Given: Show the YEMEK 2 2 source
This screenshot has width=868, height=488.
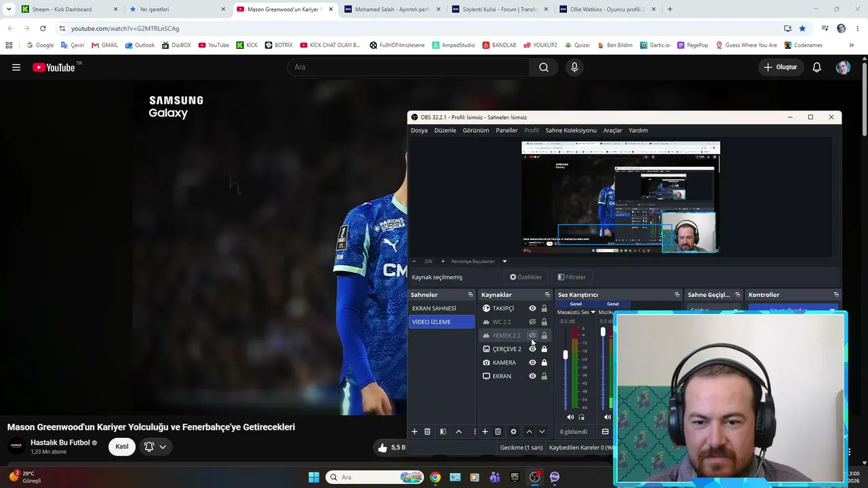Looking at the screenshot, I should (x=532, y=335).
